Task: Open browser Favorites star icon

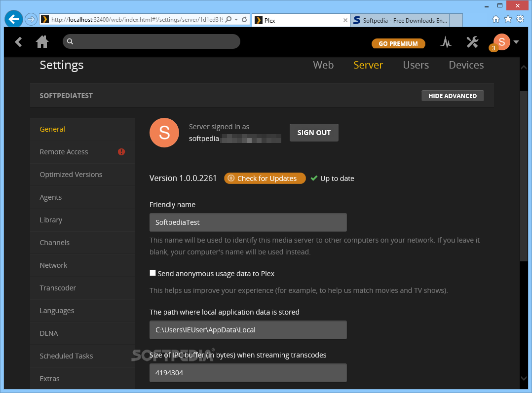Action: [508, 19]
